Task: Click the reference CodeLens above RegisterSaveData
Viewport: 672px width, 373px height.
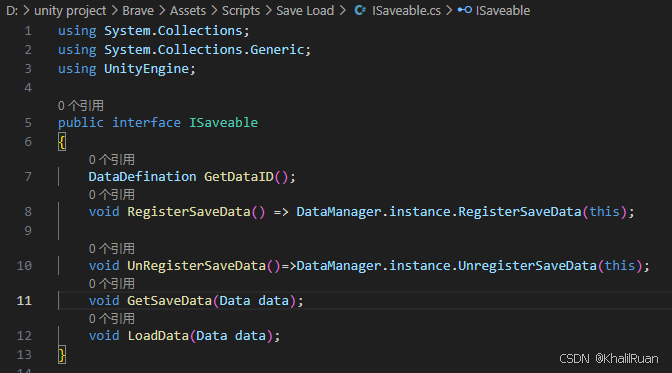Action: [x=111, y=195]
